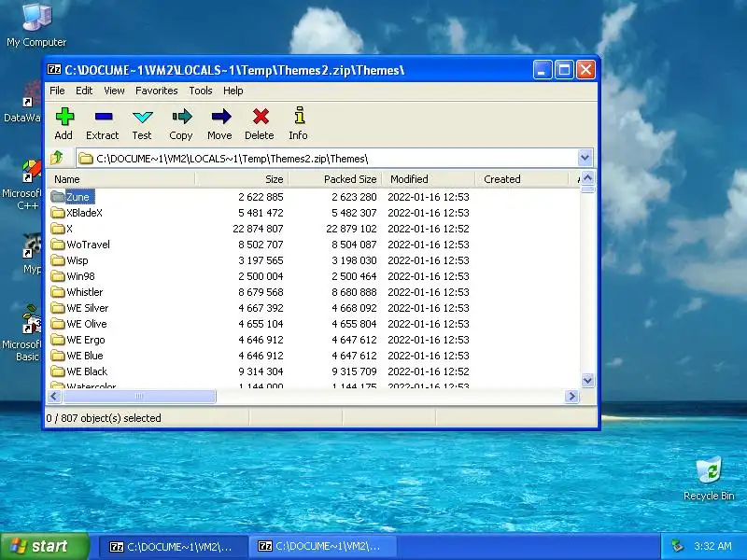This screenshot has width=747, height=560.
Task: Click Win98 packed size 2 500 464
Action: [354, 276]
